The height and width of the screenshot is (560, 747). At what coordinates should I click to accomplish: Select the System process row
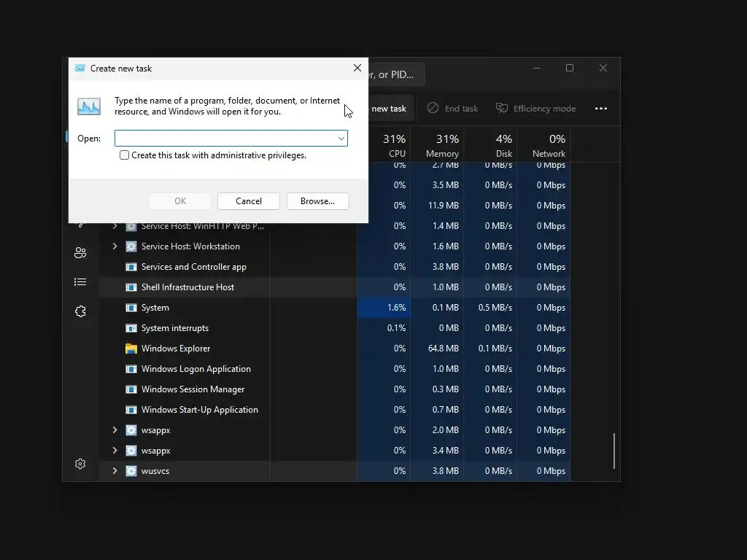(334, 308)
